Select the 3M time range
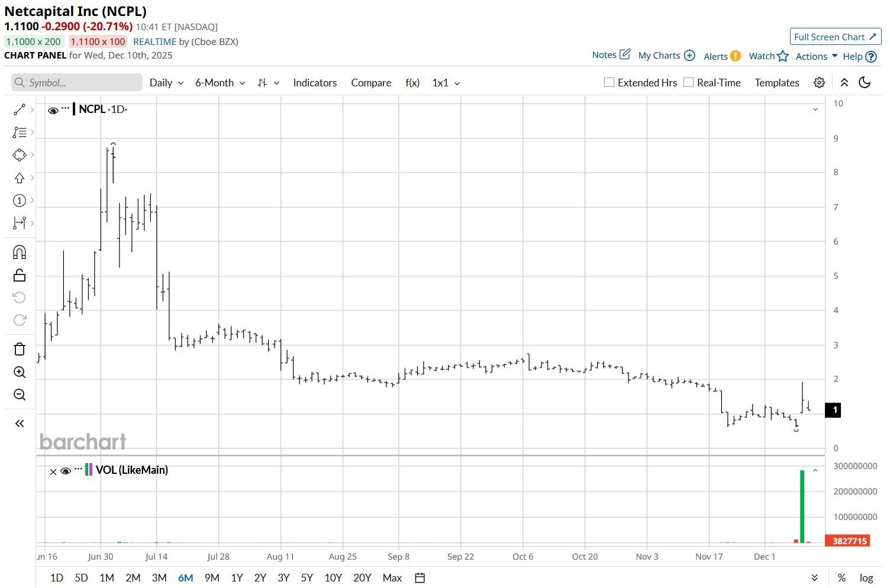 159,578
